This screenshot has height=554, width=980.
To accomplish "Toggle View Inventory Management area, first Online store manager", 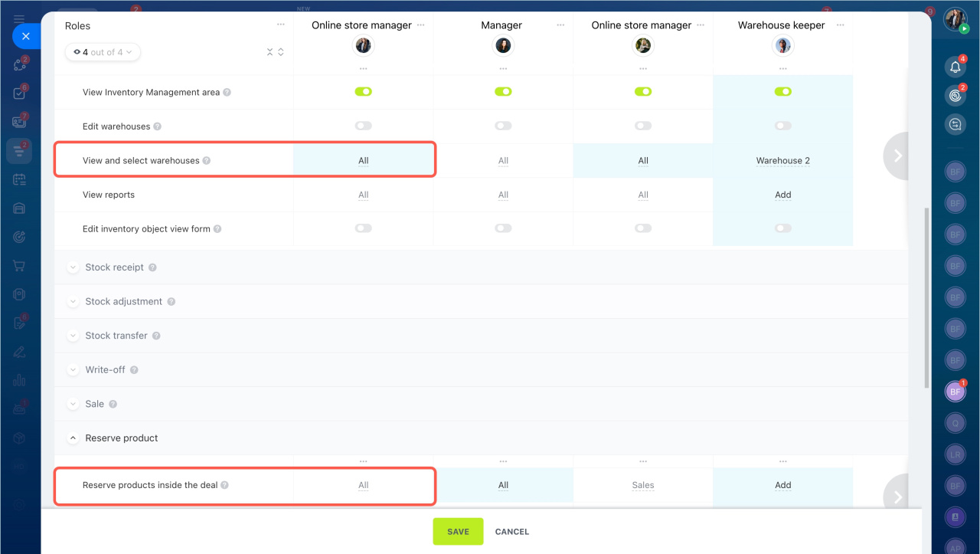I will (363, 92).
